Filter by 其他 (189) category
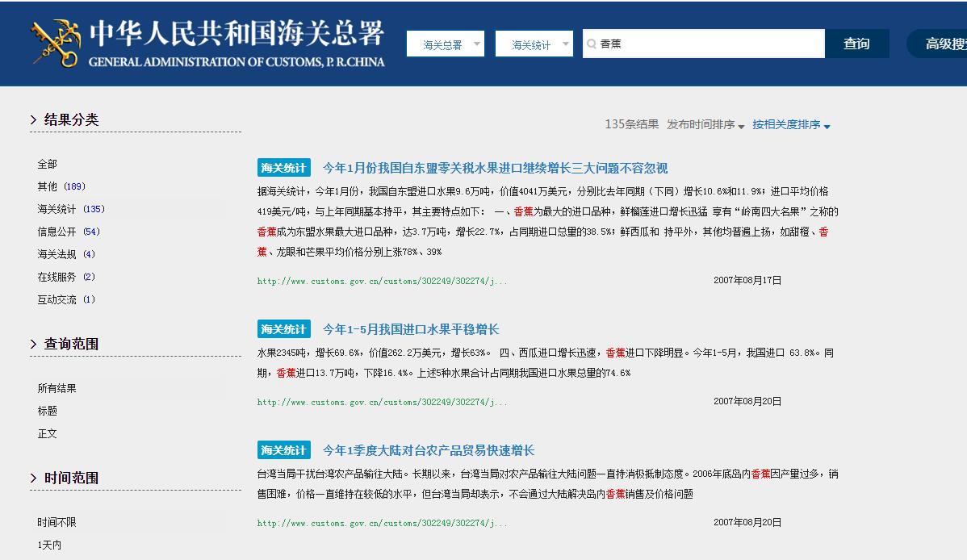967x560 pixels. [x=61, y=186]
